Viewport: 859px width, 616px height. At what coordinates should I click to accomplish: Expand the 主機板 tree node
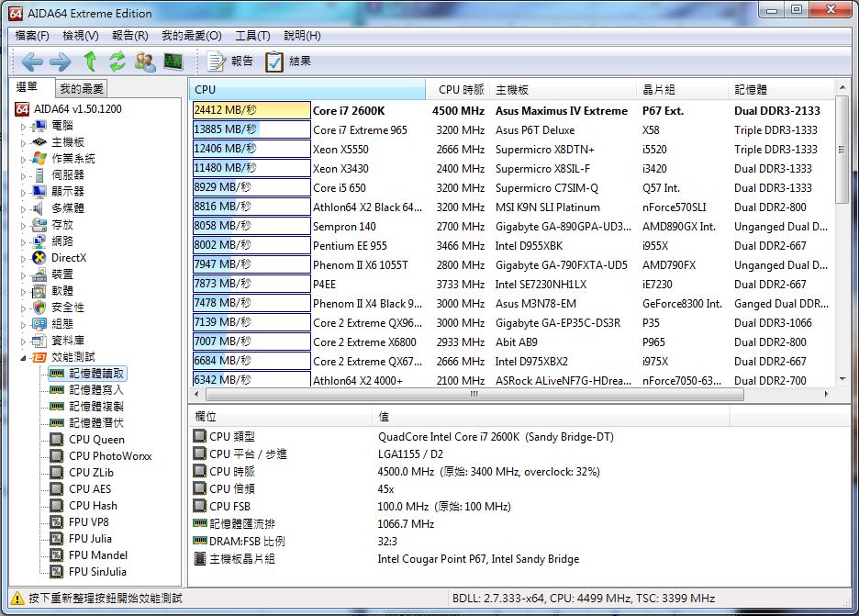click(23, 143)
